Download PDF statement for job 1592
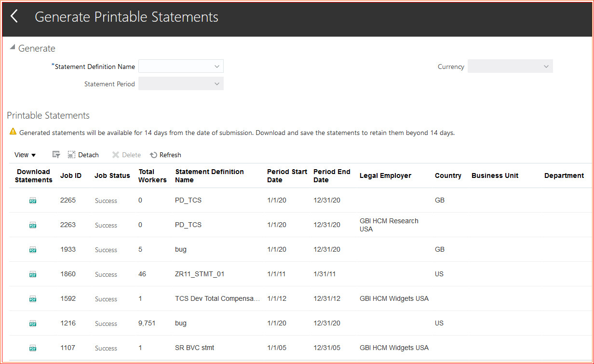 pos(33,299)
